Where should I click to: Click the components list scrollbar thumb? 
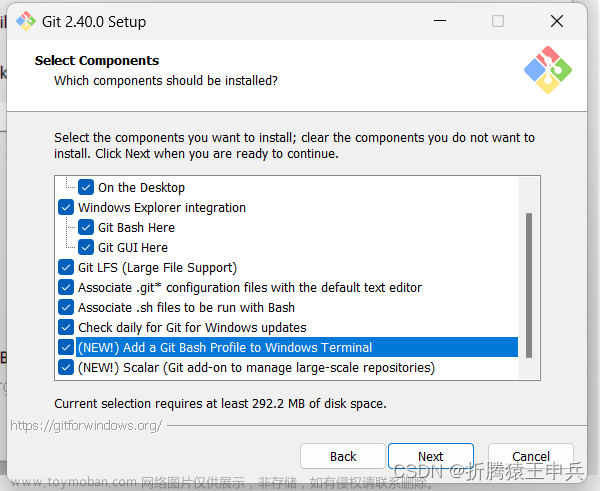[x=529, y=285]
